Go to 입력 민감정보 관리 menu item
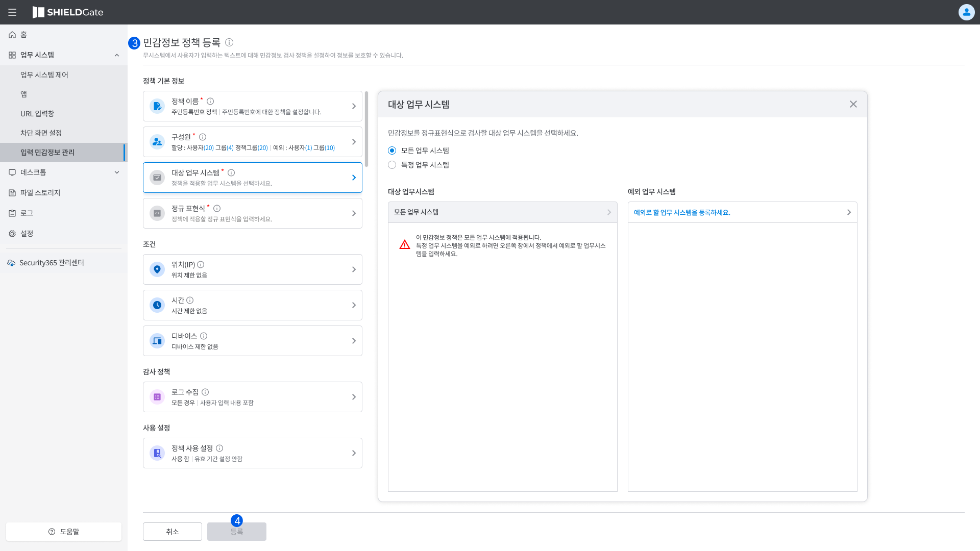 coord(64,153)
